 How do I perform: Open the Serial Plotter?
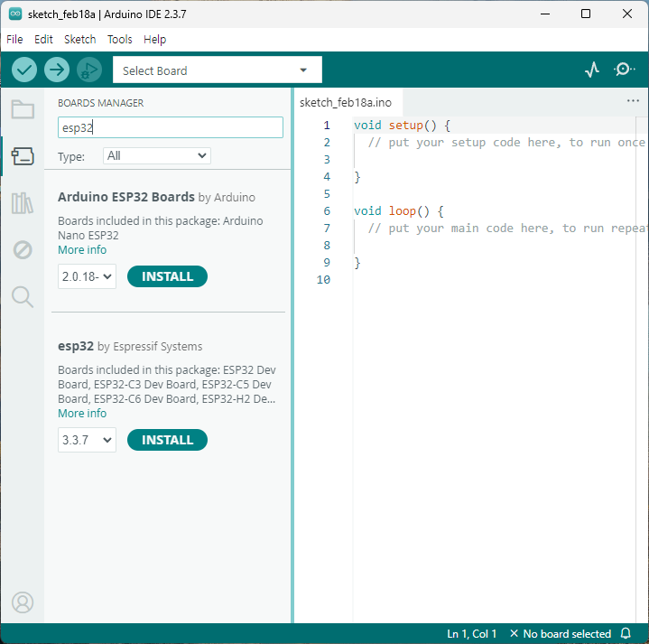pos(592,70)
